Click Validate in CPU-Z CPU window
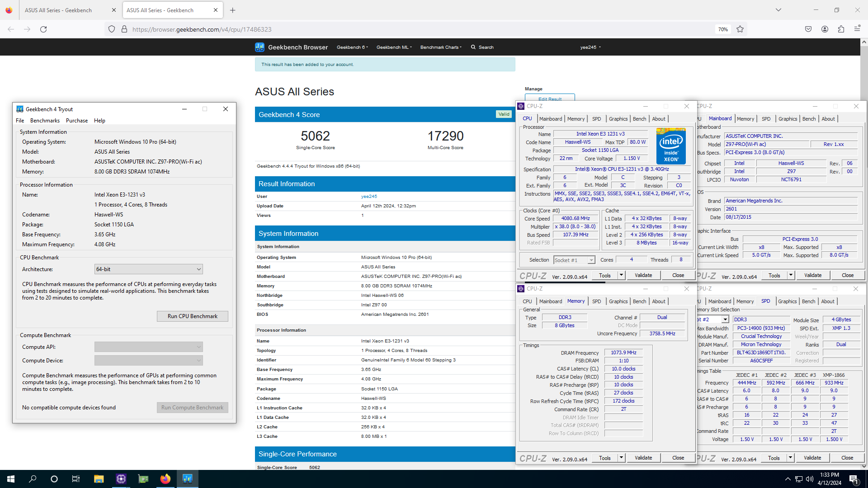The image size is (868, 488). click(x=643, y=275)
